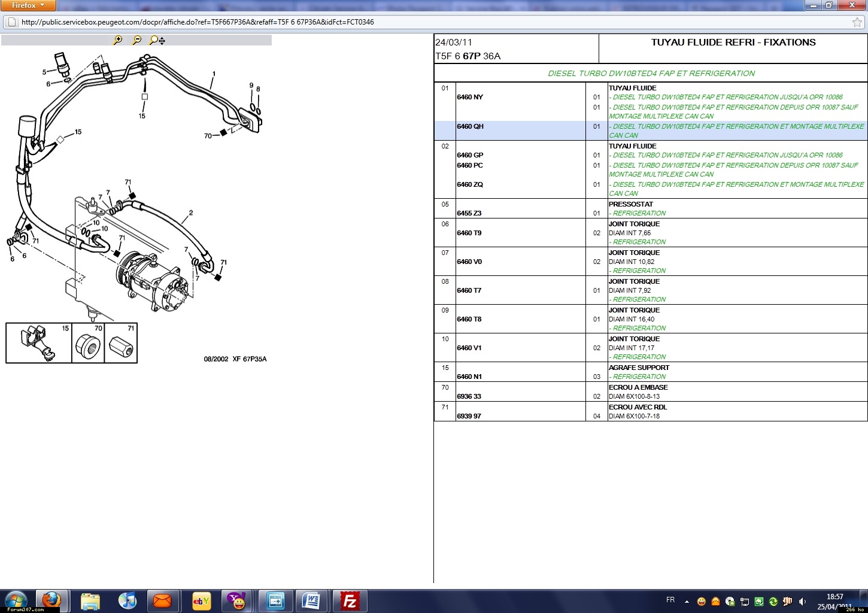Open Yahoo Messenger from the taskbar

(x=237, y=600)
